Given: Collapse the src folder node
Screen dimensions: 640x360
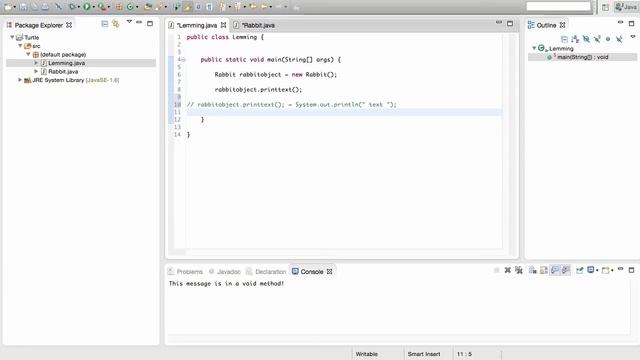Looking at the screenshot, I should tap(20, 46).
